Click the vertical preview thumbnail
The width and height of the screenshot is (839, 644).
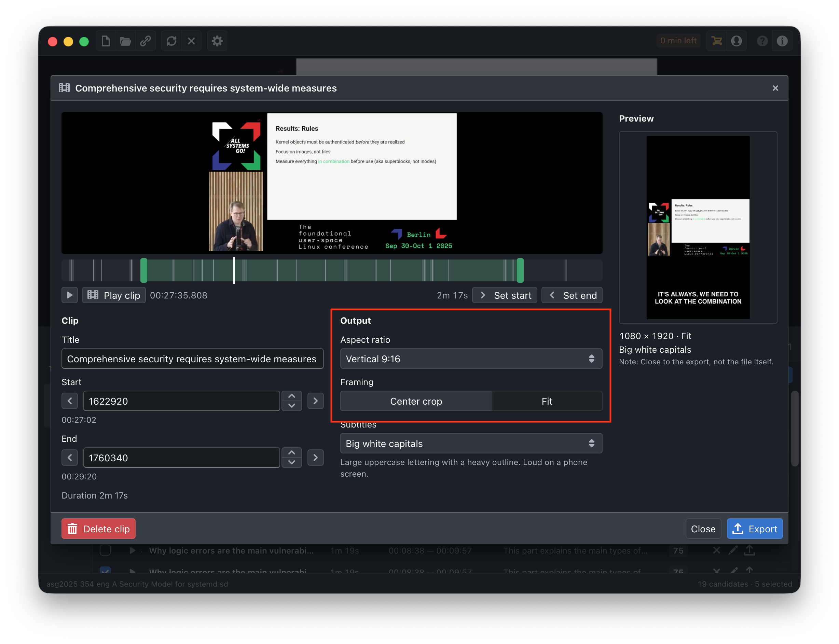pos(698,227)
